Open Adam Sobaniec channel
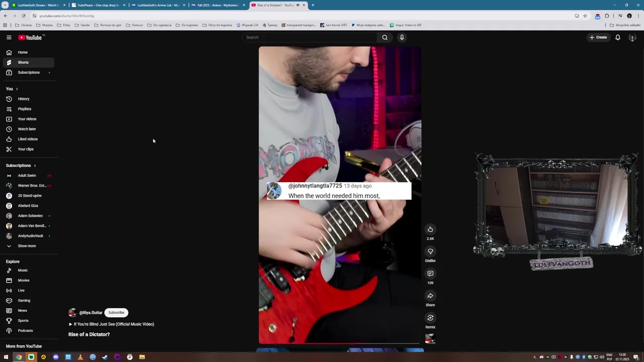The image size is (644, 362). tap(28, 216)
